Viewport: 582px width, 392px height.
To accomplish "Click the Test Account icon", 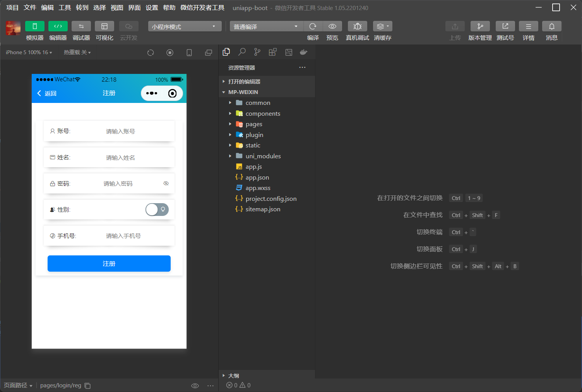I will (x=505, y=26).
